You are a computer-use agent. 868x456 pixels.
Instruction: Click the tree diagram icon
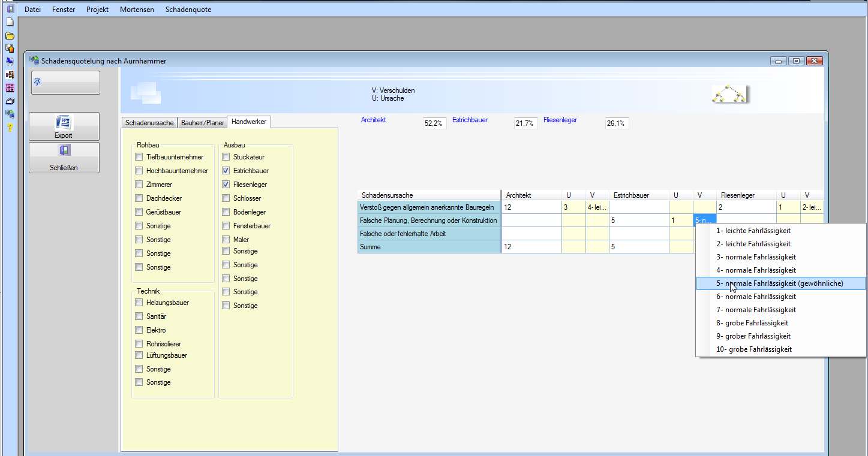point(728,94)
